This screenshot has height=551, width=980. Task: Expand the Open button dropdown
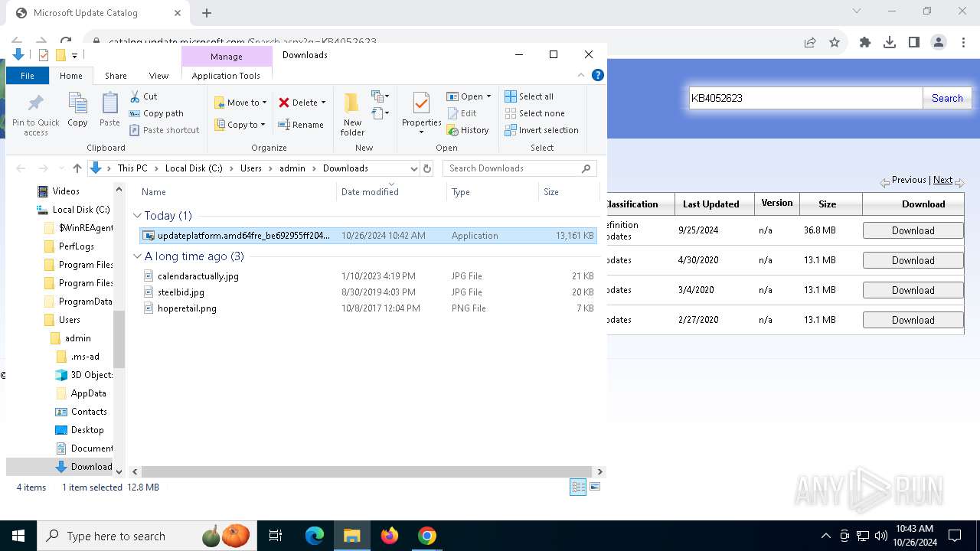(488, 96)
